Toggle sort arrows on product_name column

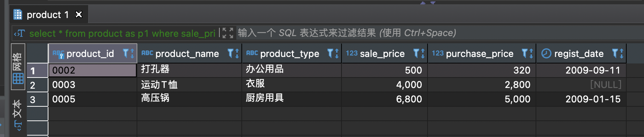(x=237, y=54)
